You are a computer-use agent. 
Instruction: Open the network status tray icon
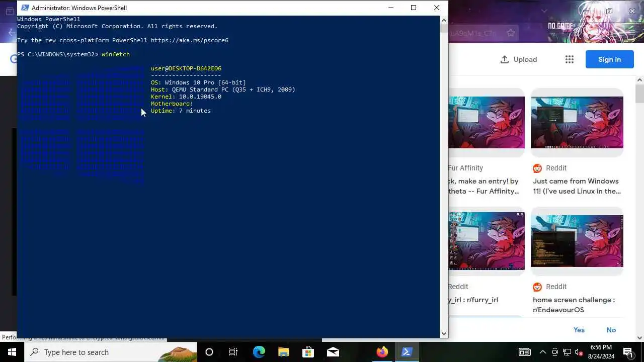pos(567,352)
